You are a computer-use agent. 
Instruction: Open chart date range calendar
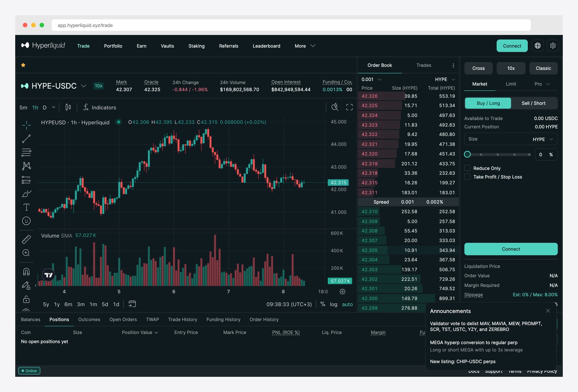point(132,304)
